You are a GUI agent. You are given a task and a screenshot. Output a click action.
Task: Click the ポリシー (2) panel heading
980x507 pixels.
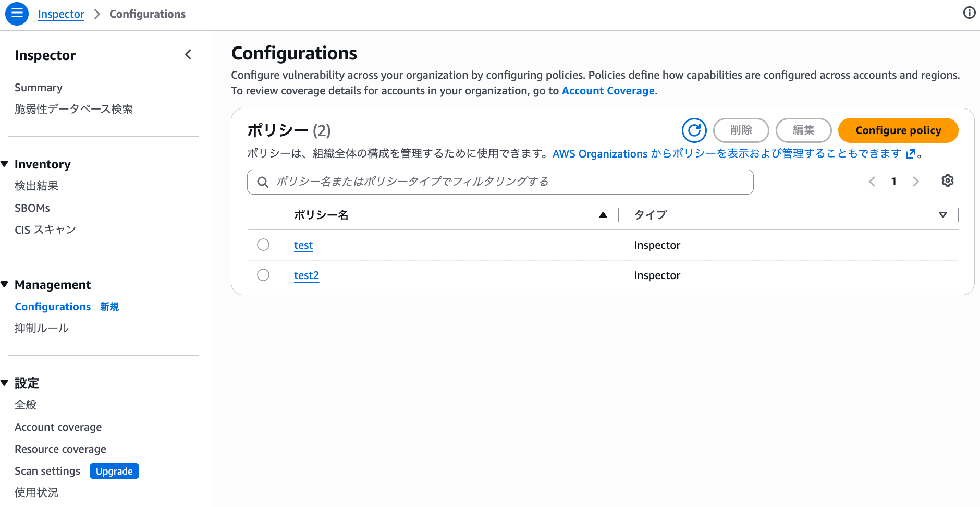(x=289, y=130)
